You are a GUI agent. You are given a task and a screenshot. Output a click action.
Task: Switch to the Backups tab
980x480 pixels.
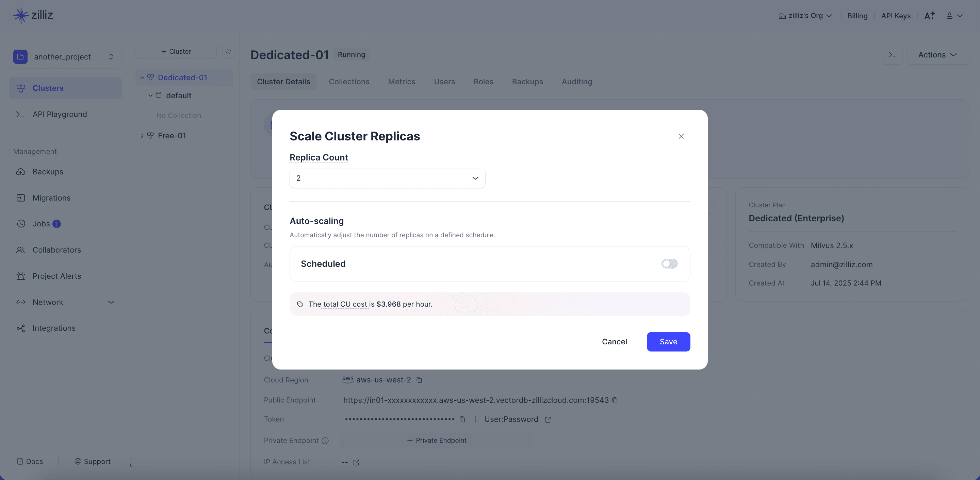528,82
